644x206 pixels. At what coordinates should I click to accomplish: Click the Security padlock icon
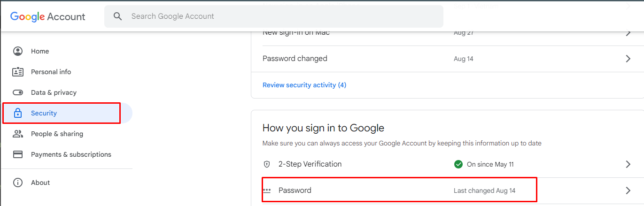click(x=18, y=113)
